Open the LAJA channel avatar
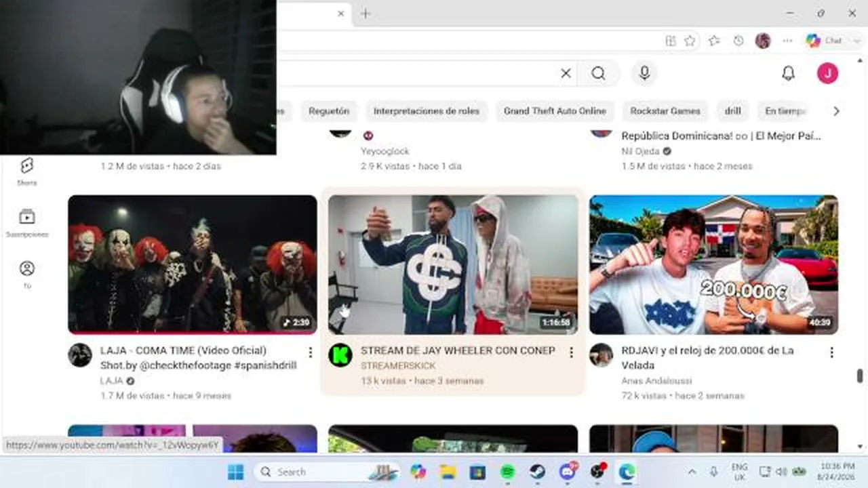This screenshot has width=868, height=488. pos(80,355)
